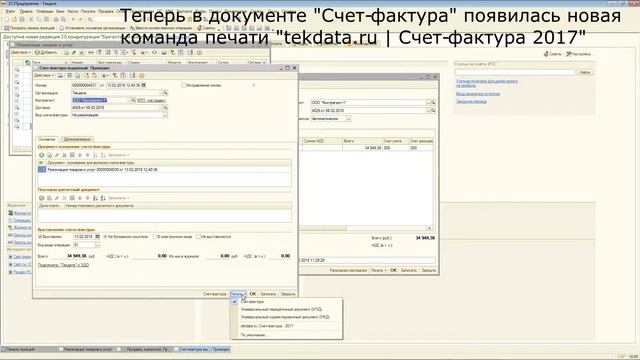Click select button beside Автоматически field
Image resolution: width=640 pixels, height=360 pixels.
(348, 118)
